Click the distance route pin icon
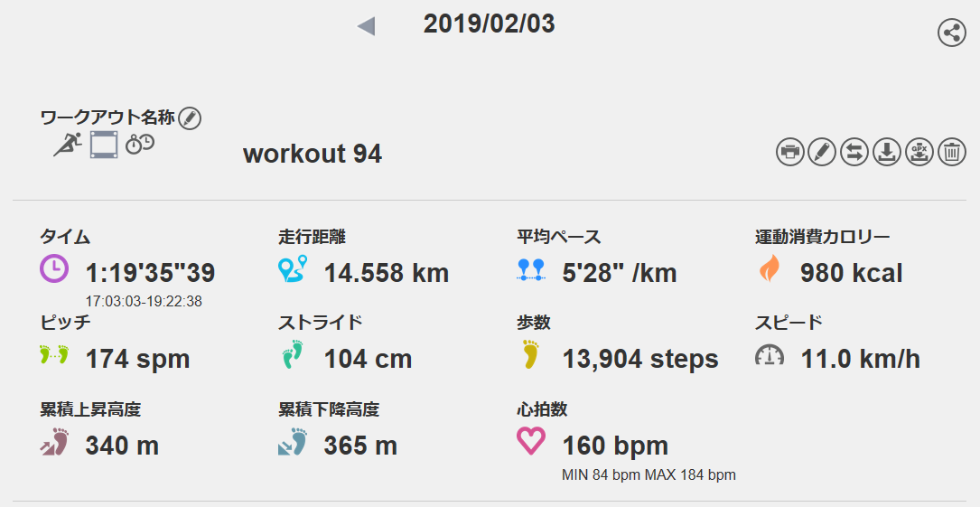This screenshot has width=980, height=507. [x=293, y=269]
